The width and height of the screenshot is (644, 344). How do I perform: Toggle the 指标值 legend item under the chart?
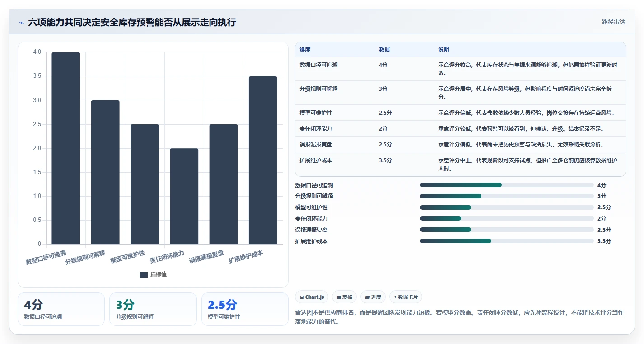(153, 274)
